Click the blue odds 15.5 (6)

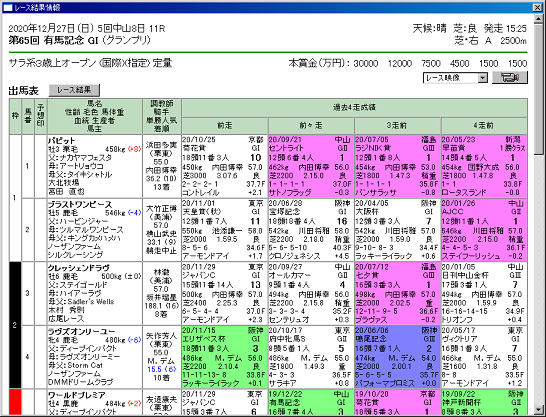tap(162, 369)
